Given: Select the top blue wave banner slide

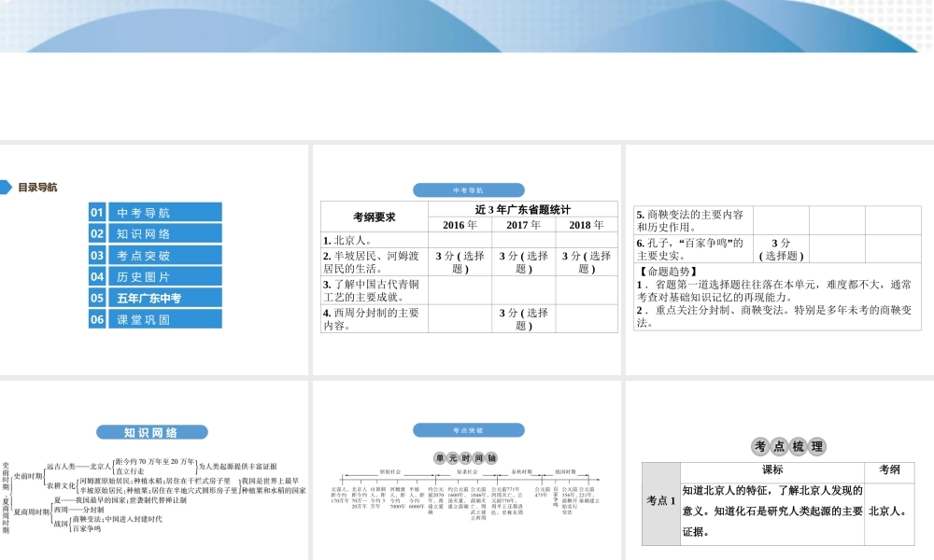Looking at the screenshot, I should point(467,26).
